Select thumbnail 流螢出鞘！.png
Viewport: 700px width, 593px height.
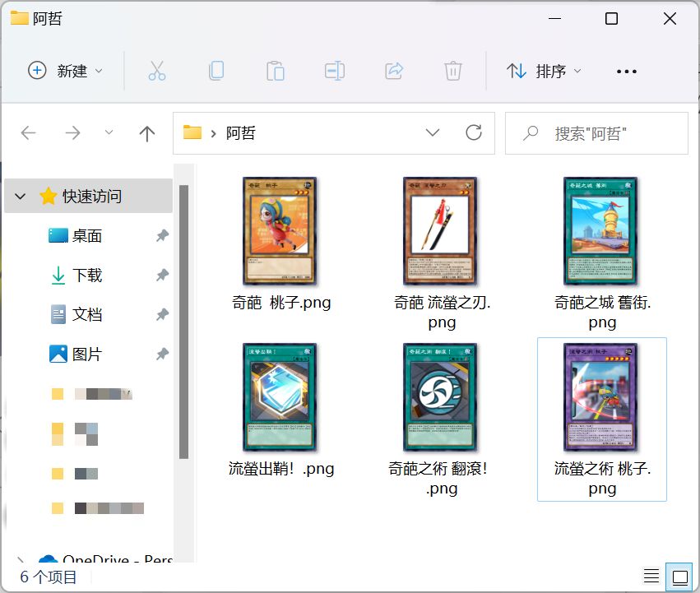point(280,397)
